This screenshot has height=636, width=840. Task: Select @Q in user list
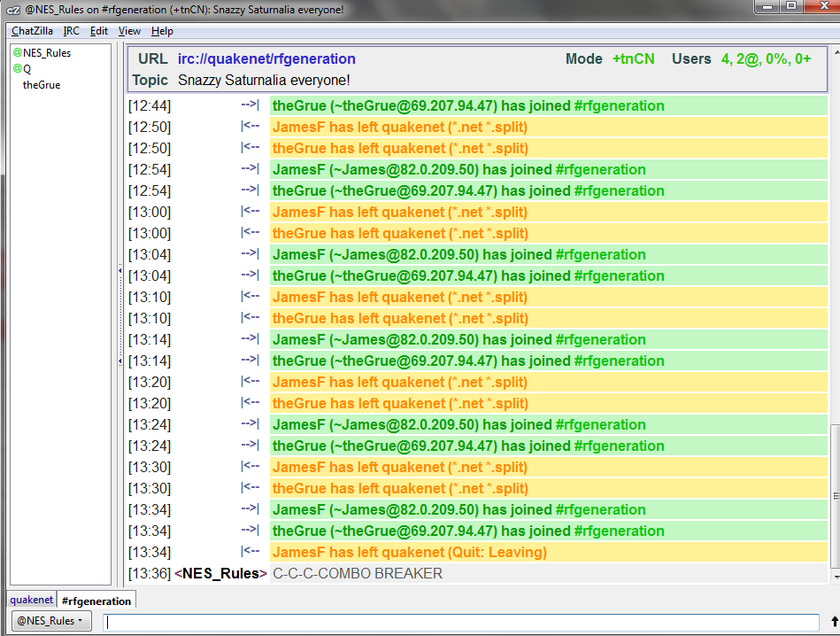22,68
